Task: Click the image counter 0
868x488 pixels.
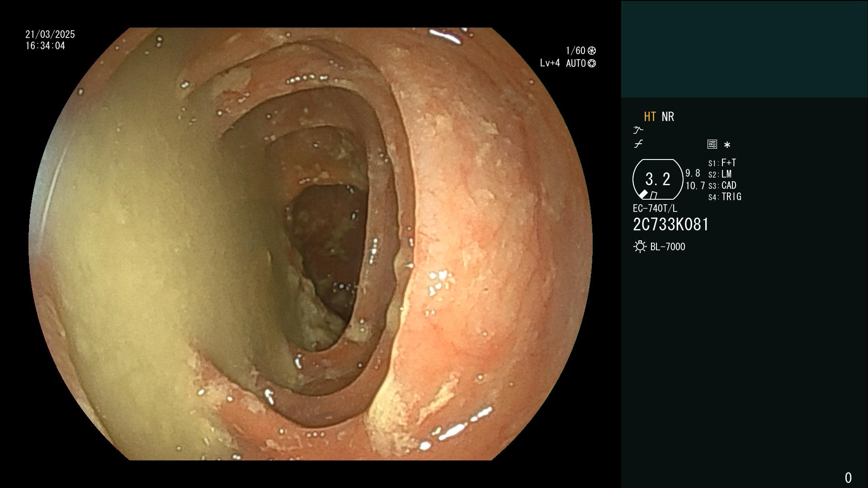Action: [x=848, y=478]
